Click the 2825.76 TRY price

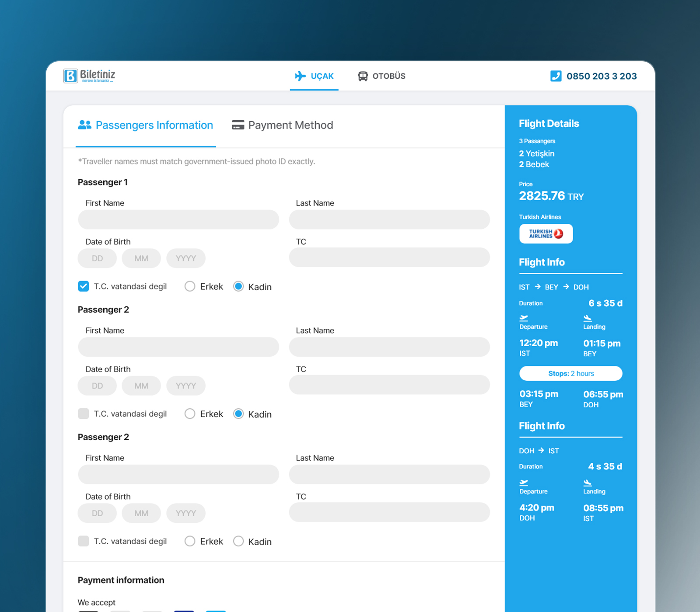coord(551,196)
